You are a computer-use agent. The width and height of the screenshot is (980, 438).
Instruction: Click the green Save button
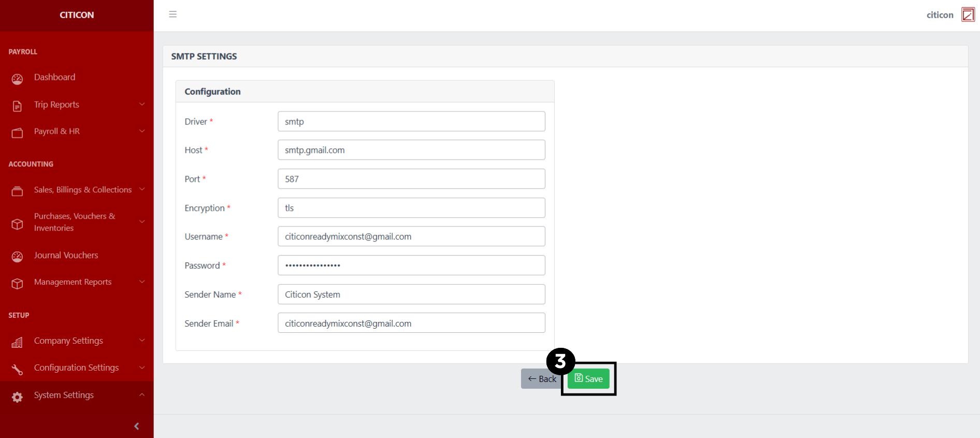tap(588, 378)
